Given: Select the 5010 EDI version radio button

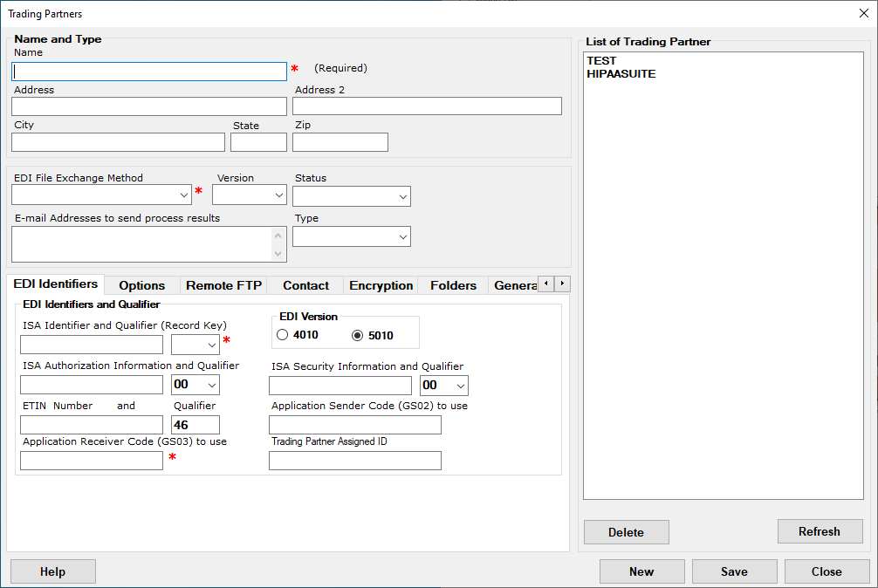Looking at the screenshot, I should click(x=357, y=335).
